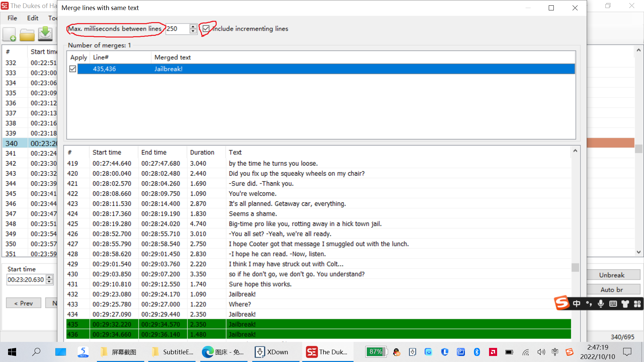Image resolution: width=644 pixels, height=362 pixels.
Task: Open the Sogou toolbox grid icon
Action: pyautogui.click(x=637, y=304)
